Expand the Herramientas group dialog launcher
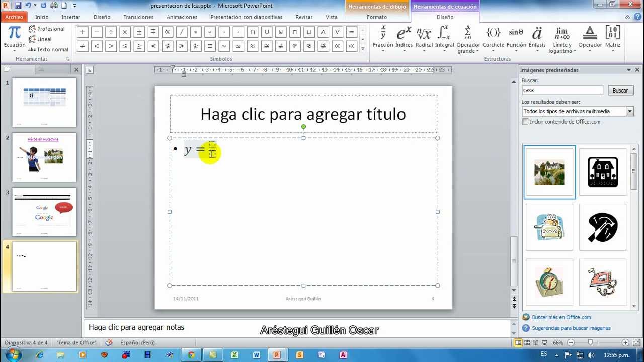644x362 pixels. pos(68,59)
